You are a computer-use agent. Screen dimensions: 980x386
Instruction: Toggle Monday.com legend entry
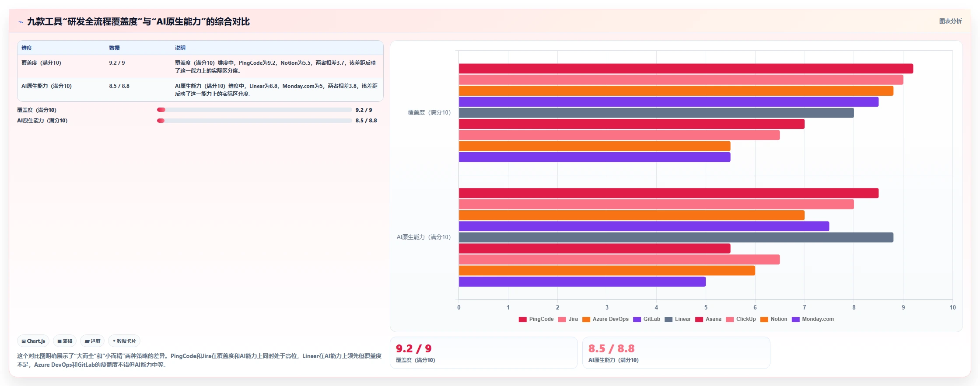pyautogui.click(x=812, y=319)
